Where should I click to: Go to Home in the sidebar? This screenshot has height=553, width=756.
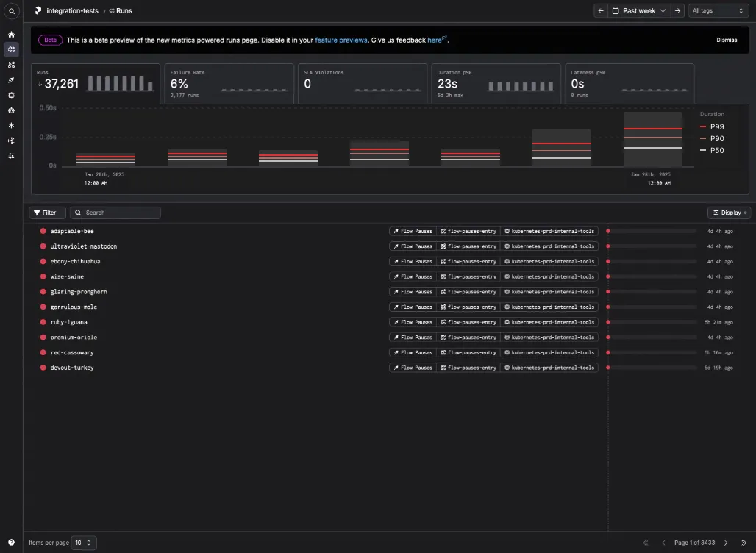(x=12, y=35)
